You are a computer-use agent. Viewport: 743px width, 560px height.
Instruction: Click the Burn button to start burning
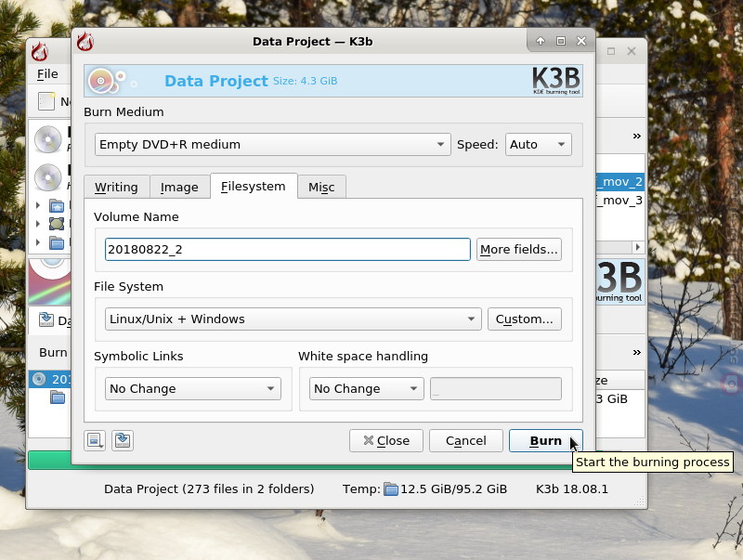(x=545, y=440)
